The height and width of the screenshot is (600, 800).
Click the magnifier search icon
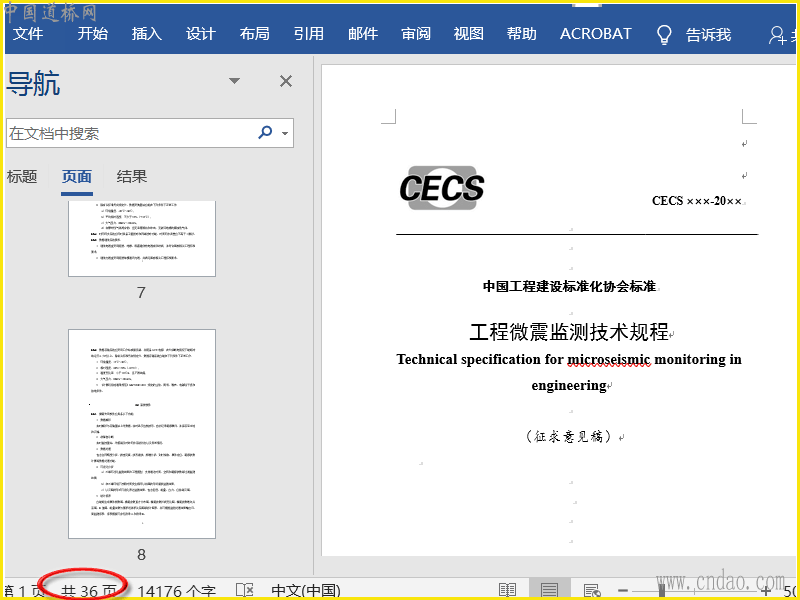(265, 133)
